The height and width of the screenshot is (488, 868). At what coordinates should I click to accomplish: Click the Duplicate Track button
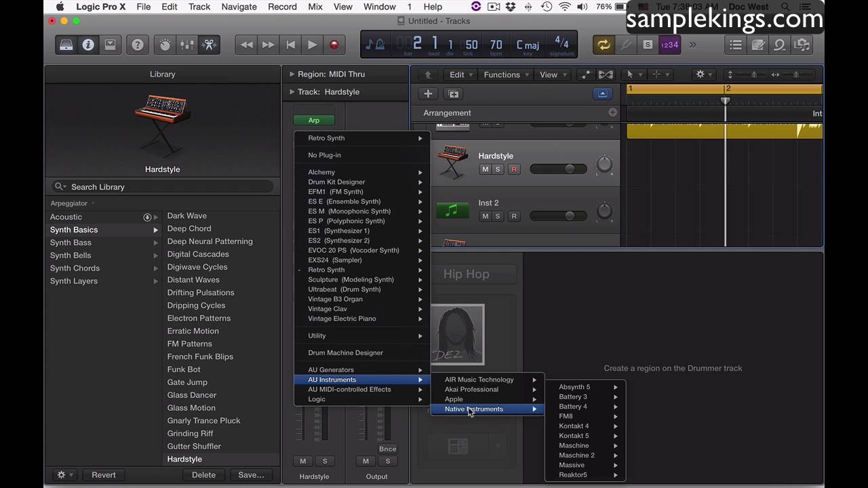(x=454, y=94)
